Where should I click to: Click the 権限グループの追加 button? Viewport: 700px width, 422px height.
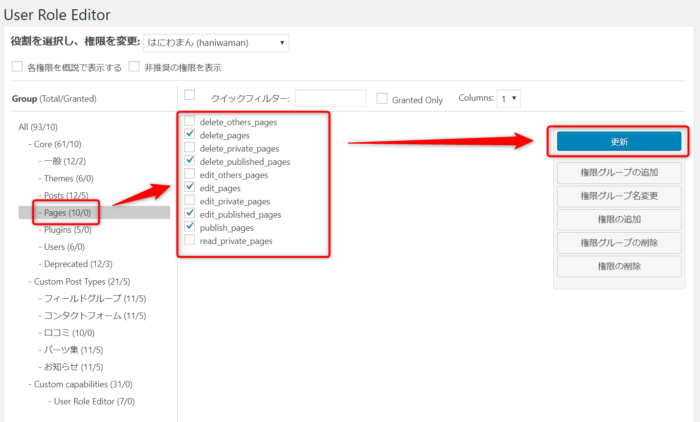tap(618, 172)
